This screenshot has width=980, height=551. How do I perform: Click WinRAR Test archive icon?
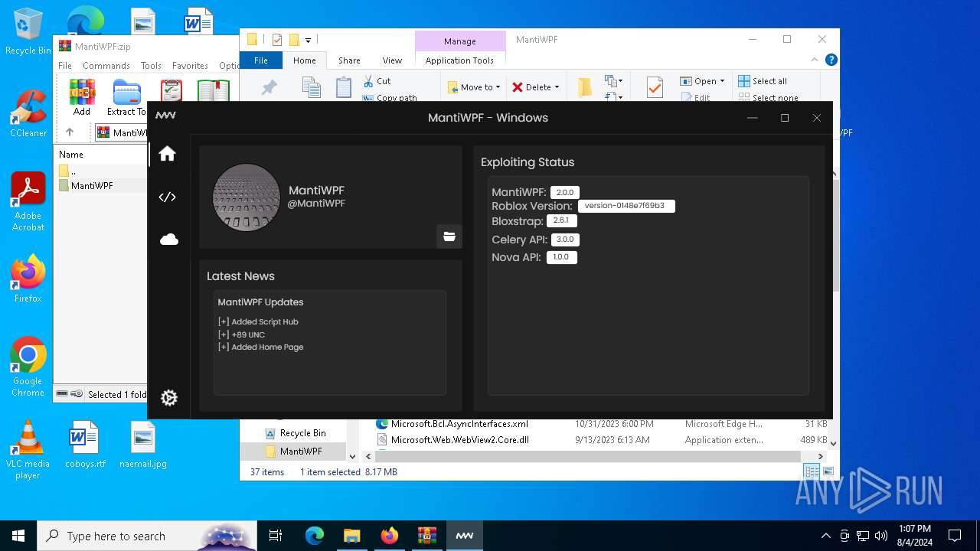pos(171,92)
